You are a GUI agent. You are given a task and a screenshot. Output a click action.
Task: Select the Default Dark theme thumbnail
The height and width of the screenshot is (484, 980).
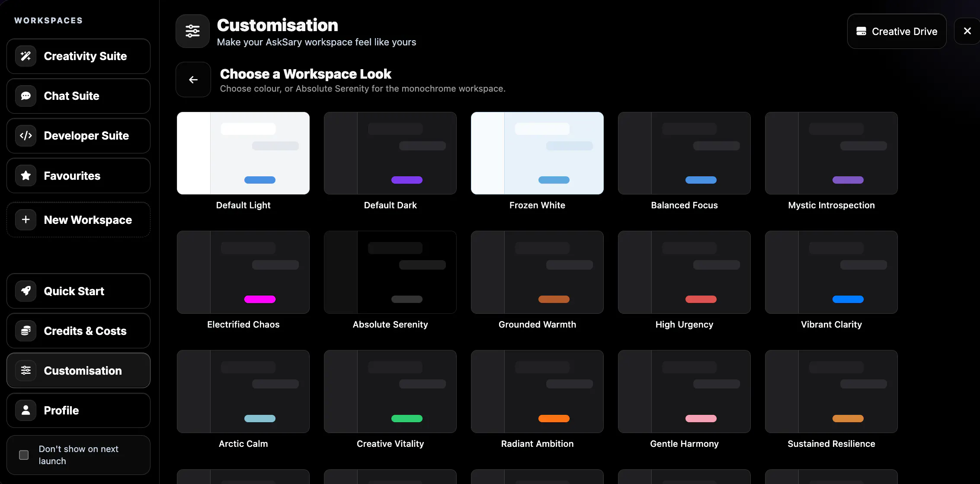pos(390,153)
